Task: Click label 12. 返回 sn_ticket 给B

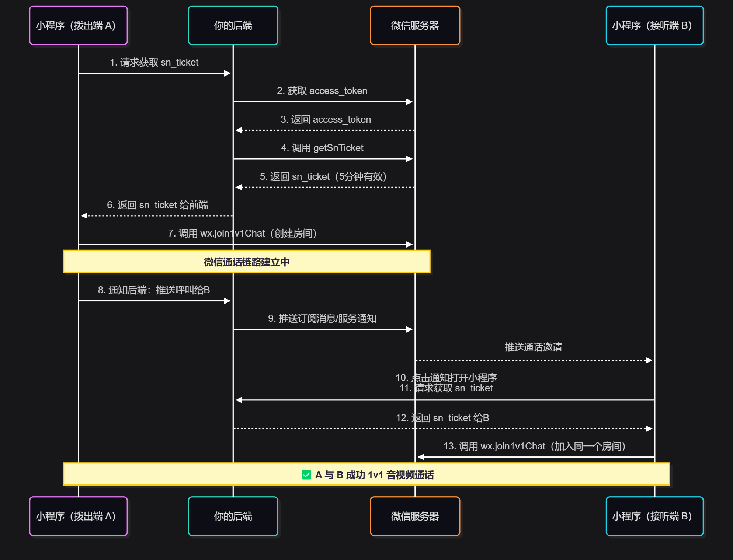Action: point(442,418)
